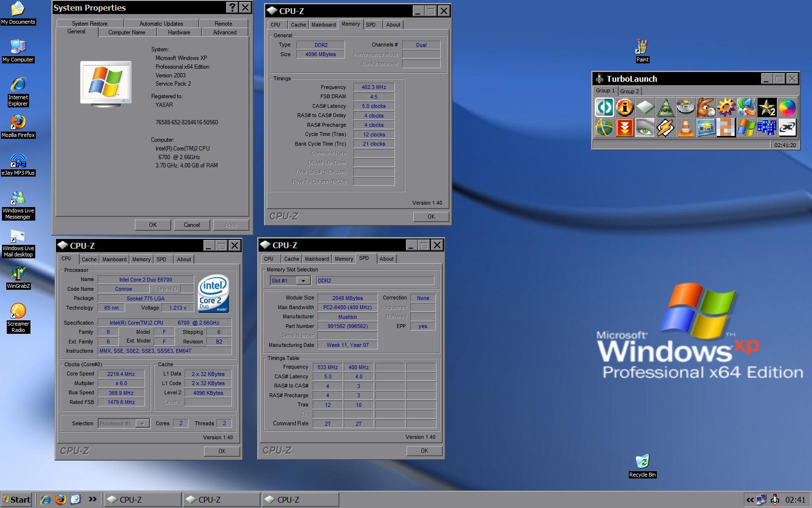Image resolution: width=812 pixels, height=508 pixels.
Task: Click the taskbar clock showing 02:41
Action: (795, 500)
